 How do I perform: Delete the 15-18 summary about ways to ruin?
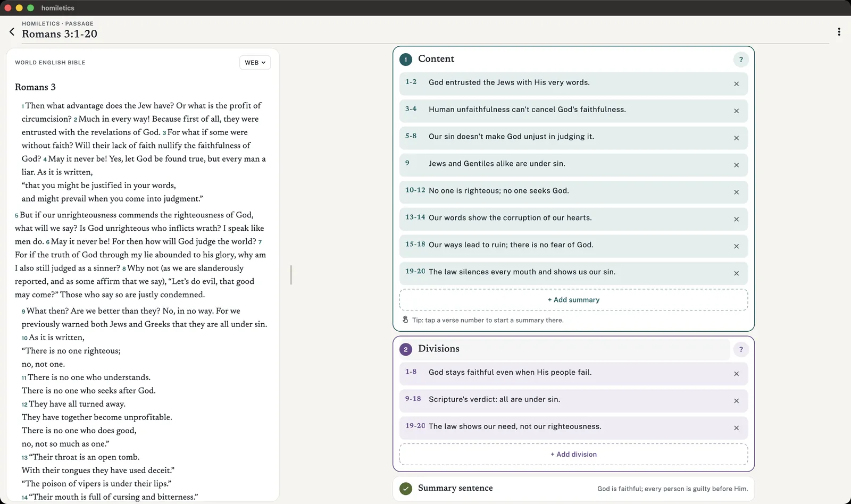pyautogui.click(x=736, y=247)
